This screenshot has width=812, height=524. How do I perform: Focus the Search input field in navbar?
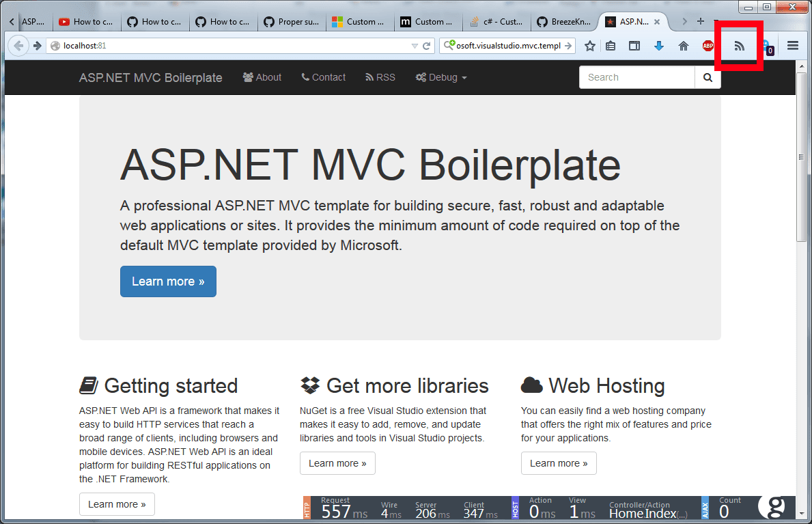(x=636, y=78)
